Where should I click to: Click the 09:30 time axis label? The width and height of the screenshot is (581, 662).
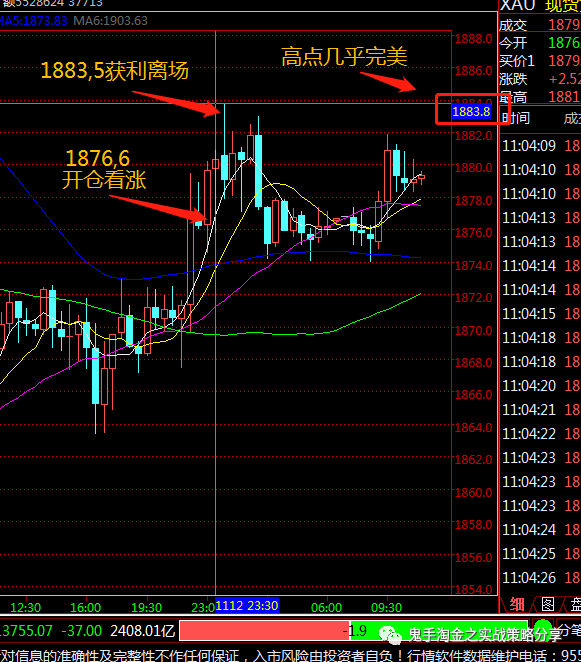pos(386,608)
